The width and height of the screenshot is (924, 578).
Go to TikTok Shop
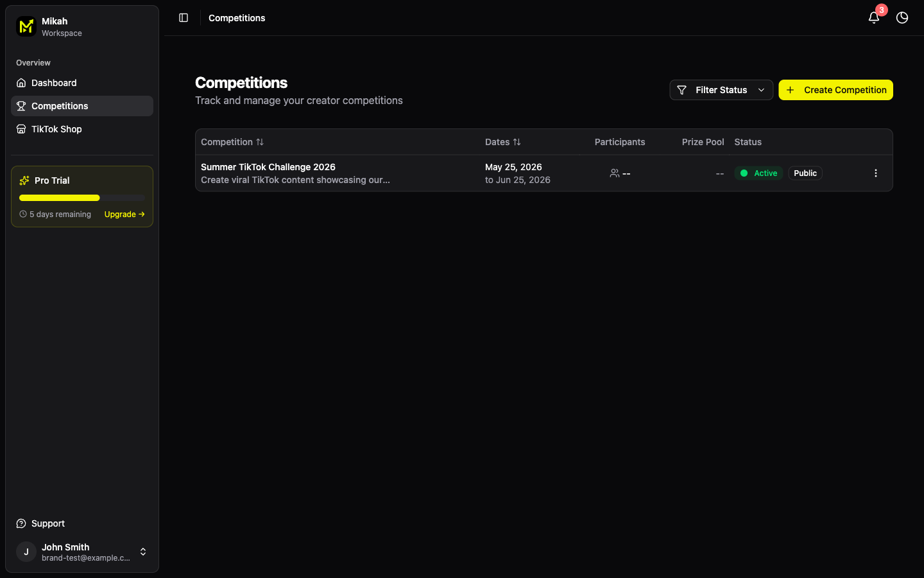point(82,129)
